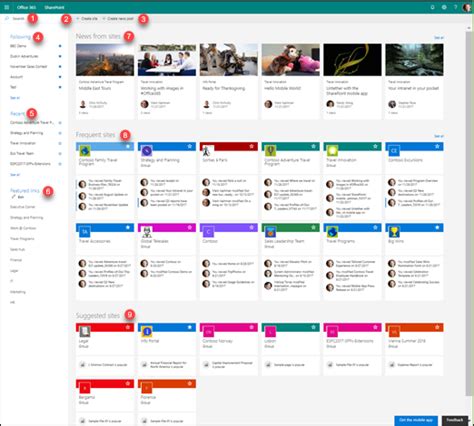The image size is (474, 426).
Task: Click See all for News from sites
Action: coord(439,38)
